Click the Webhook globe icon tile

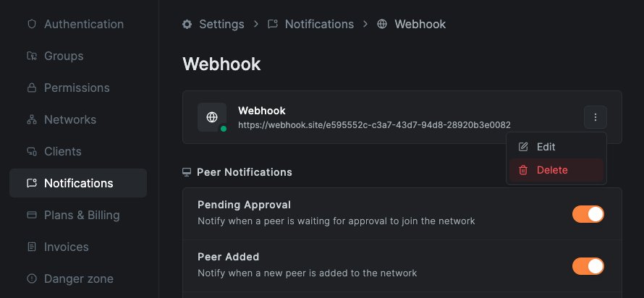pyautogui.click(x=212, y=117)
